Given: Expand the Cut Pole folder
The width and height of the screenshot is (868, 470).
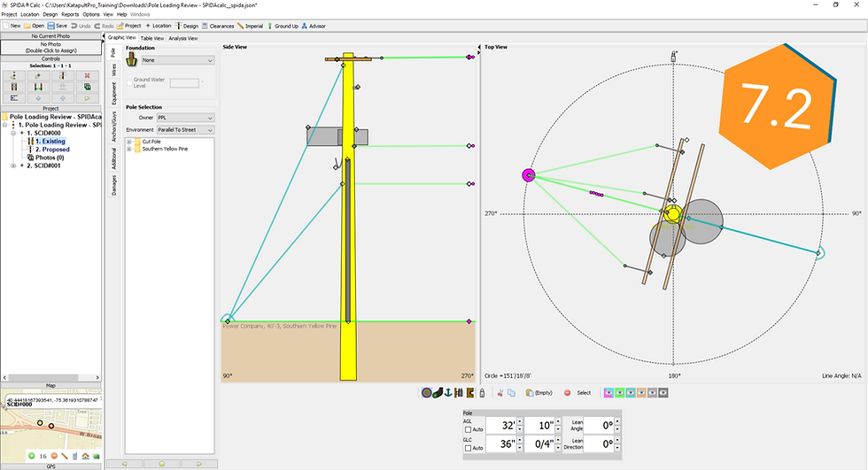Looking at the screenshot, I should (129, 142).
